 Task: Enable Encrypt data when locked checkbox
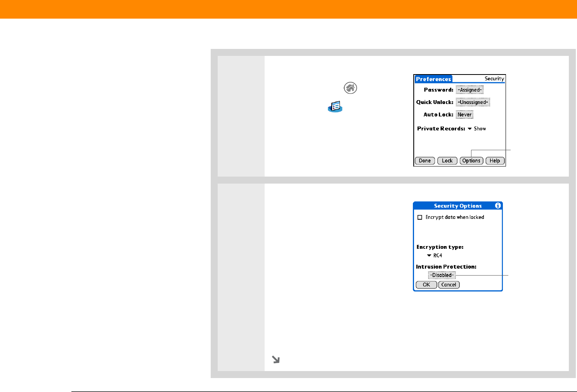(x=419, y=217)
